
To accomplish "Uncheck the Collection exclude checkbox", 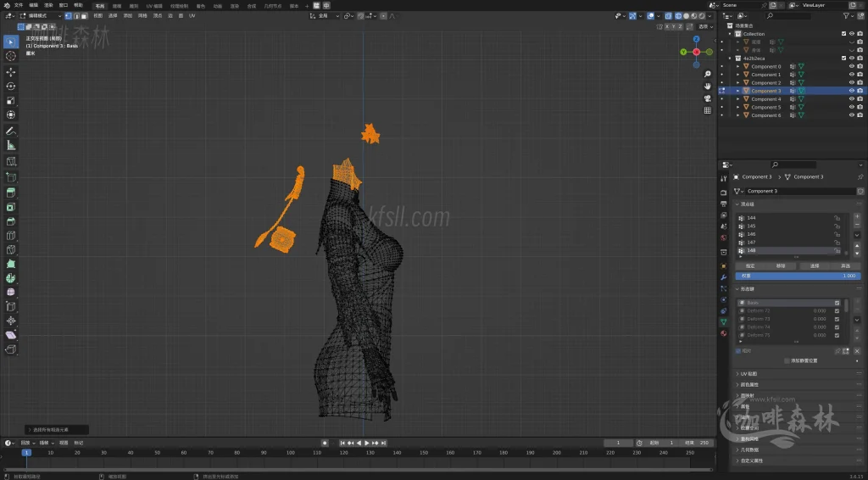I will (843, 34).
